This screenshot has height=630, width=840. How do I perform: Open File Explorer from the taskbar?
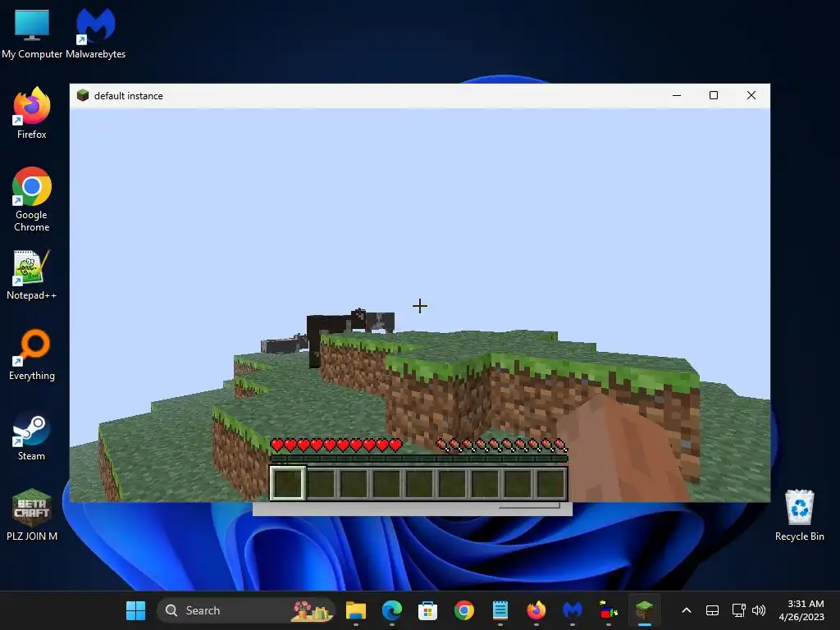[x=356, y=610]
